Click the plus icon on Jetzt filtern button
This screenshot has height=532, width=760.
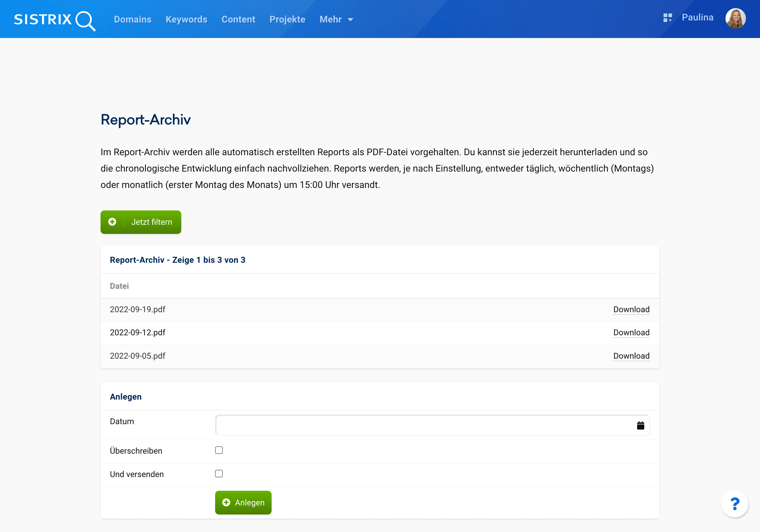(x=113, y=222)
